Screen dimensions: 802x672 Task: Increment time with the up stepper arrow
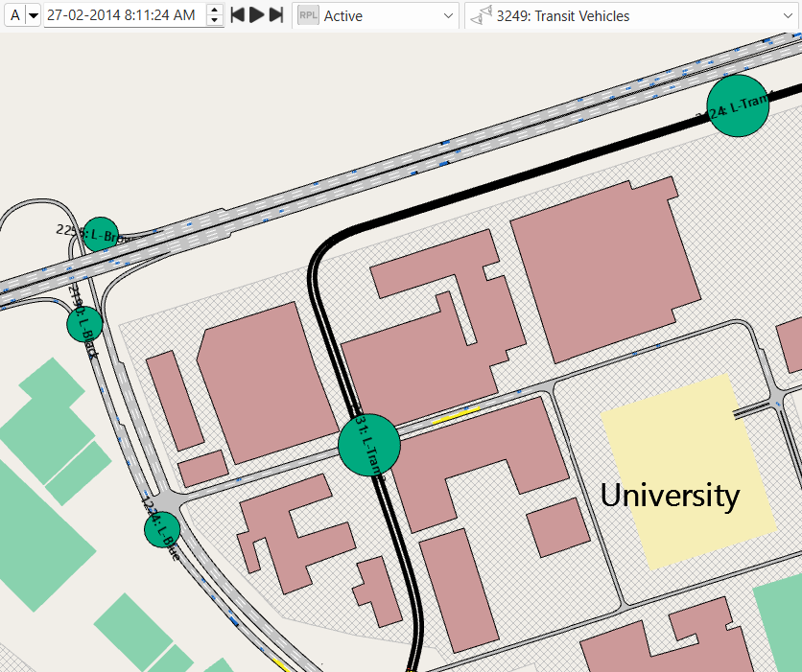click(215, 11)
